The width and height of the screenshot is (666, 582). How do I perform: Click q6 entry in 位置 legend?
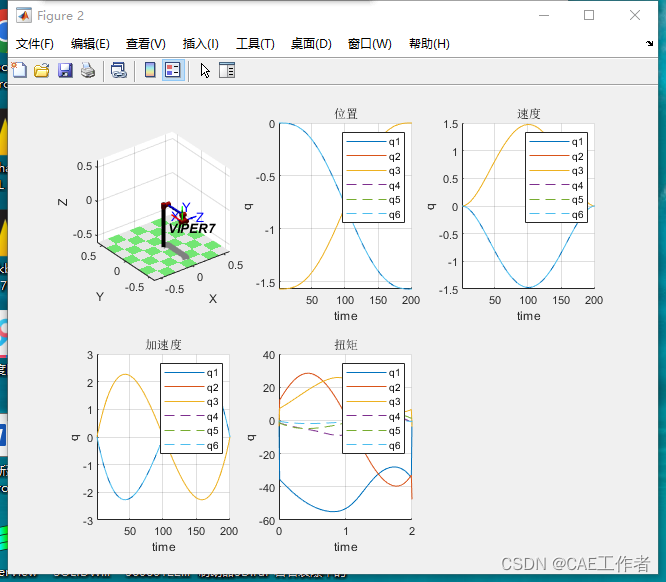point(373,214)
